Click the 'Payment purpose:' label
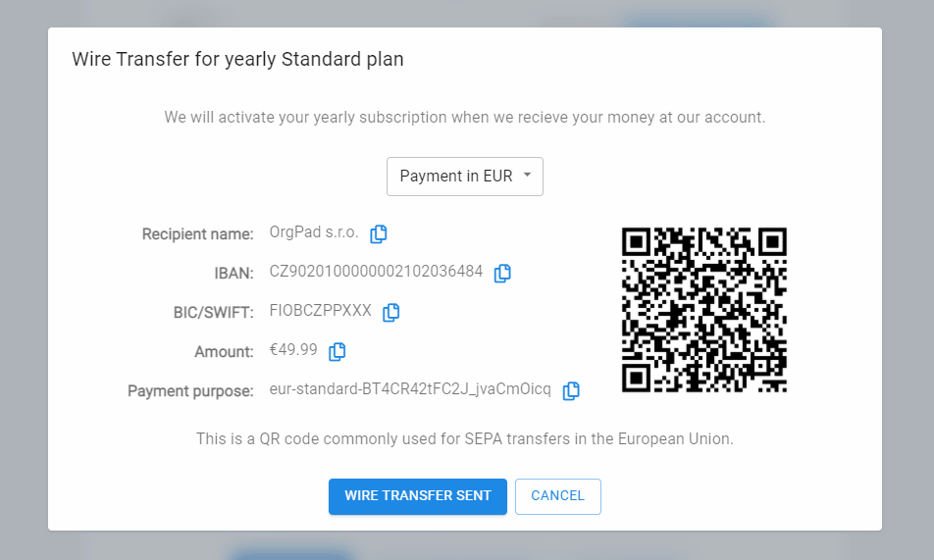 point(190,390)
